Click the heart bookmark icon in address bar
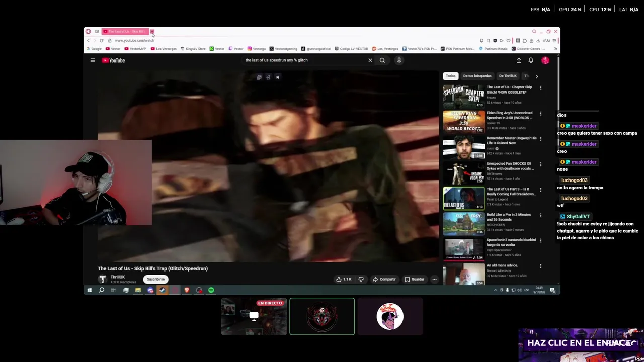Image resolution: width=644 pixels, height=362 pixels. (x=508, y=40)
